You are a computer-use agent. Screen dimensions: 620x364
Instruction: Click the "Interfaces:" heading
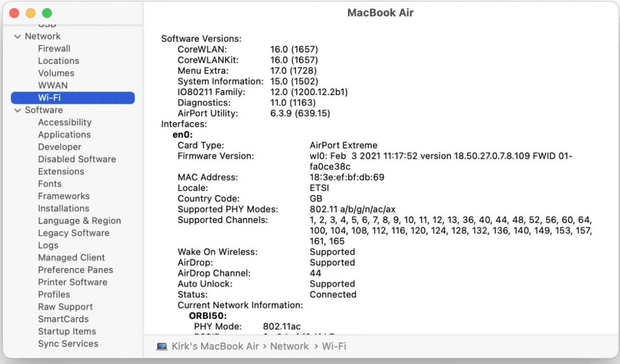tap(184, 124)
